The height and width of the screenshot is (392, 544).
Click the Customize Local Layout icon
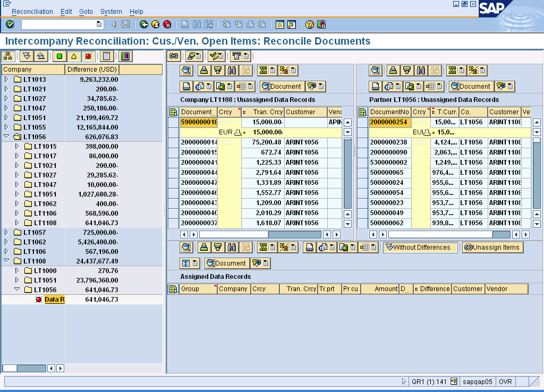click(x=321, y=24)
